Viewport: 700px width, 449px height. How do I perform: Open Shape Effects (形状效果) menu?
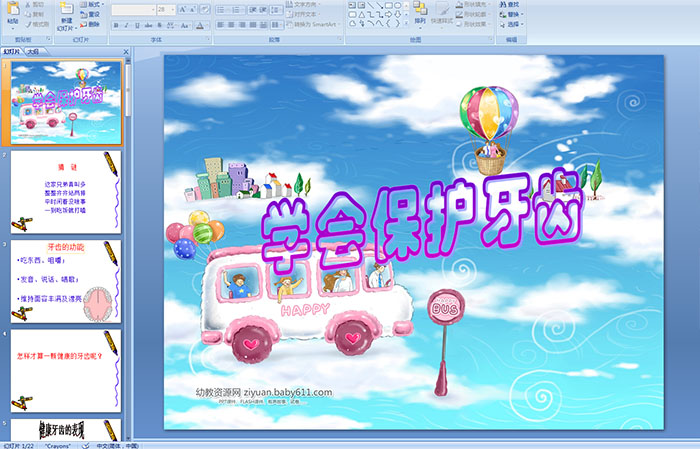point(473,24)
